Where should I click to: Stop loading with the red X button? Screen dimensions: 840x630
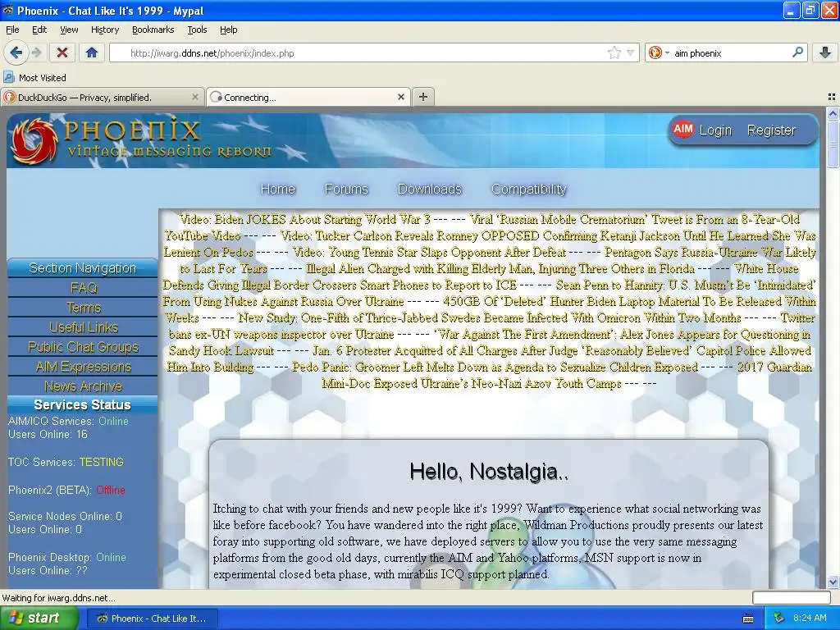tap(62, 52)
